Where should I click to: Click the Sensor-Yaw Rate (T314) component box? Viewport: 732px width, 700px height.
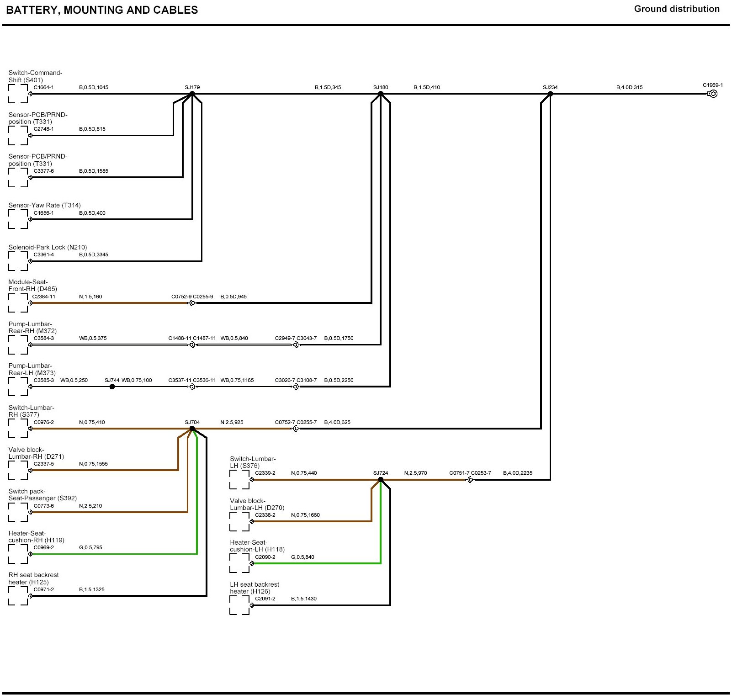tap(18, 219)
